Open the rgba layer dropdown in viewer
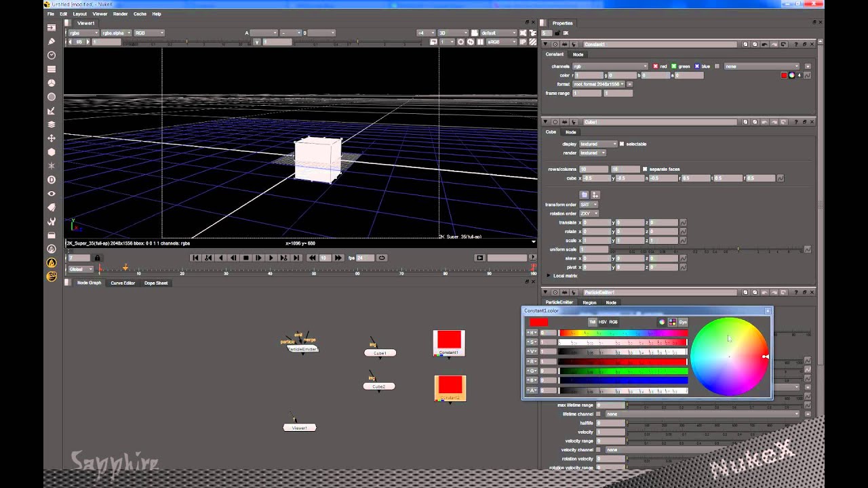The height and width of the screenshot is (488, 868). tap(84, 33)
